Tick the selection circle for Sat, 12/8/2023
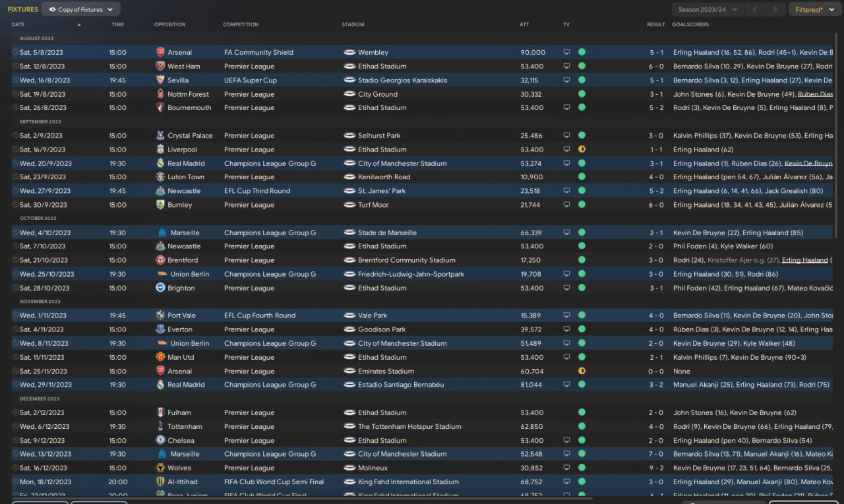Image resolution: width=844 pixels, height=504 pixels. 15,66
